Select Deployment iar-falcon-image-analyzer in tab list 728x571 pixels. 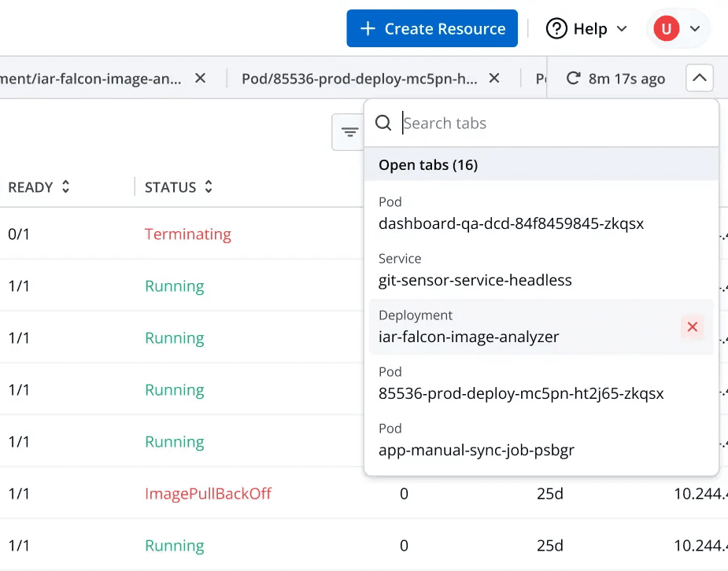[x=541, y=327]
